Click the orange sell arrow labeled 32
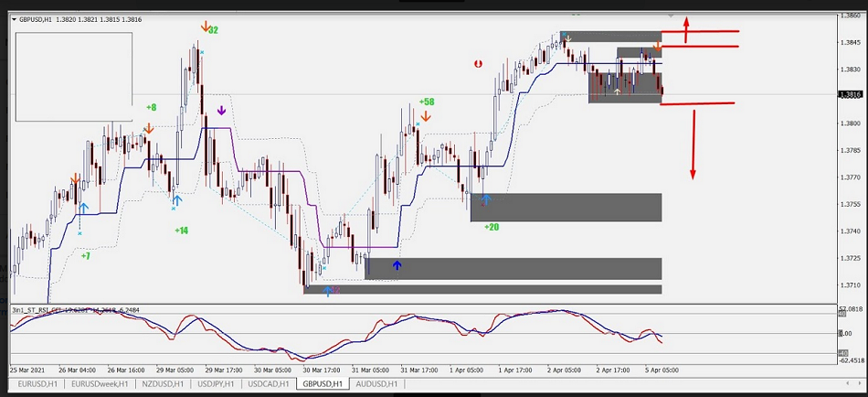This screenshot has height=397, width=868. [206, 27]
